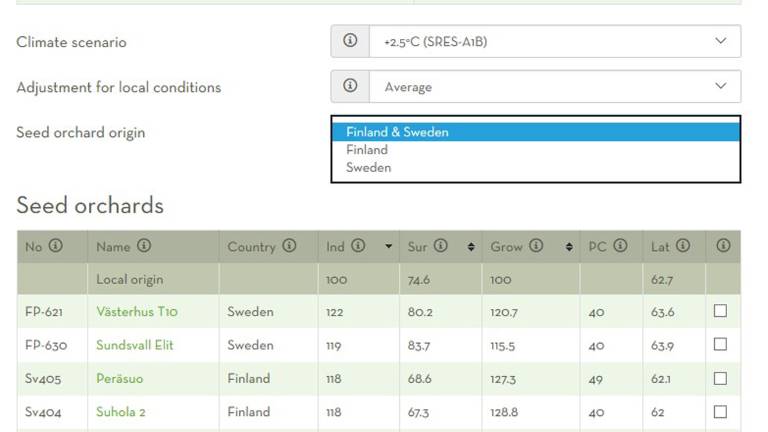Click info icon next to Grow header
Screen dimensions: 768x432
(536, 245)
